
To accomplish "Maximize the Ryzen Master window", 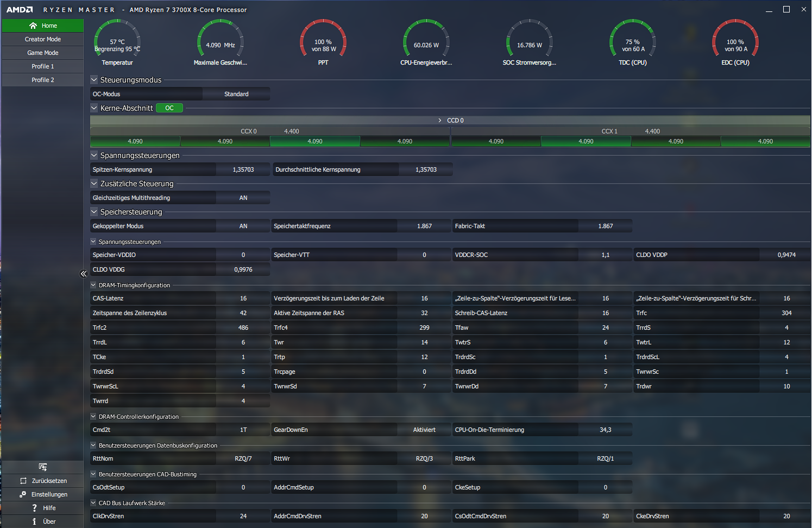I will point(786,9).
